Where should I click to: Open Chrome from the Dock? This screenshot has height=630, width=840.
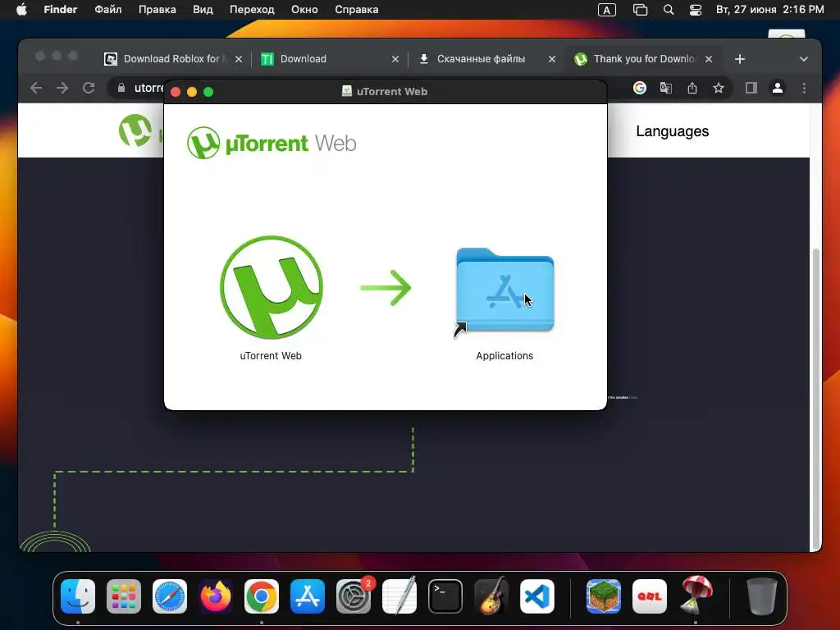point(262,596)
